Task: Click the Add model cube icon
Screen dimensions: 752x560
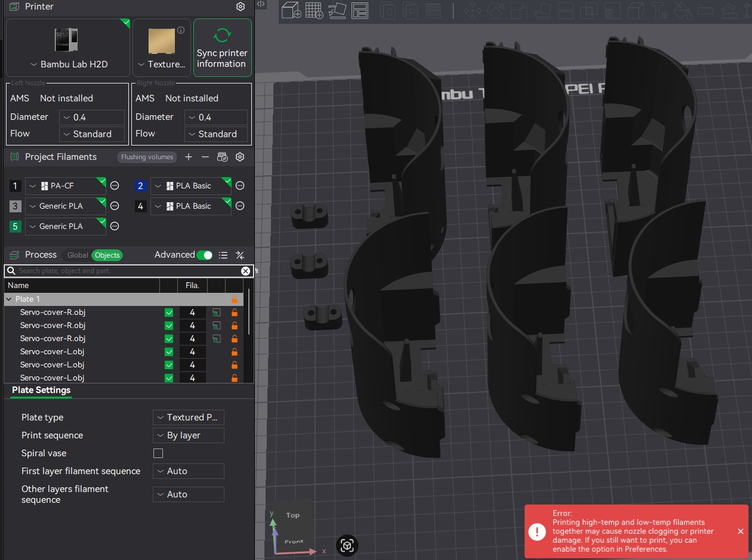Action: coord(291,10)
